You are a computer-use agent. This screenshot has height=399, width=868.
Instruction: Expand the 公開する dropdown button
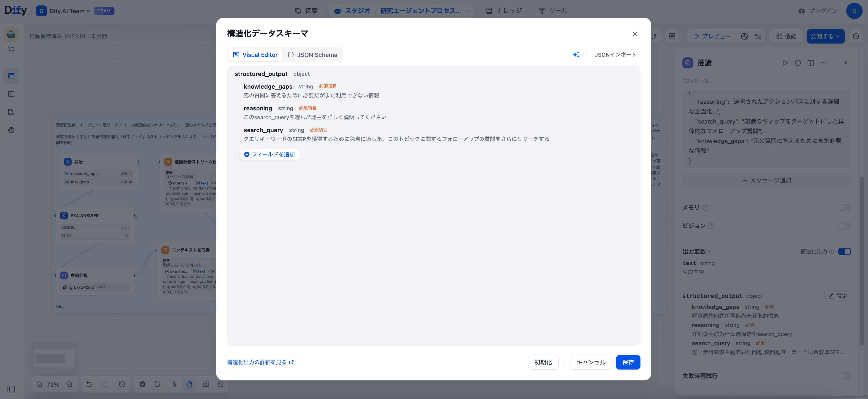point(825,36)
